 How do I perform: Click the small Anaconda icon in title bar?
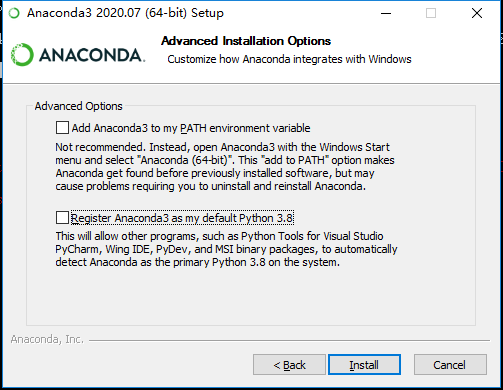(x=14, y=13)
